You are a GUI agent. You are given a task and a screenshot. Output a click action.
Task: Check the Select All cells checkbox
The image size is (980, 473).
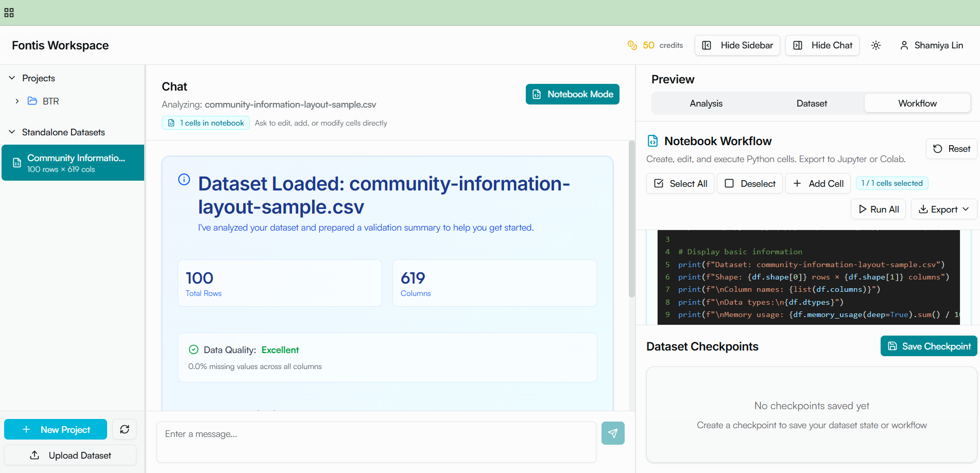[660, 183]
